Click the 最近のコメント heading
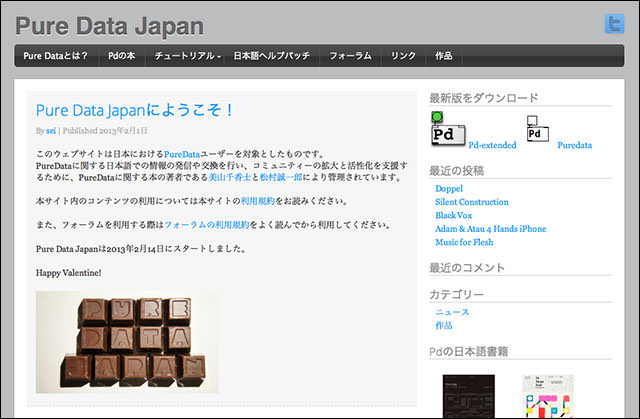The height and width of the screenshot is (419, 640). point(467,268)
